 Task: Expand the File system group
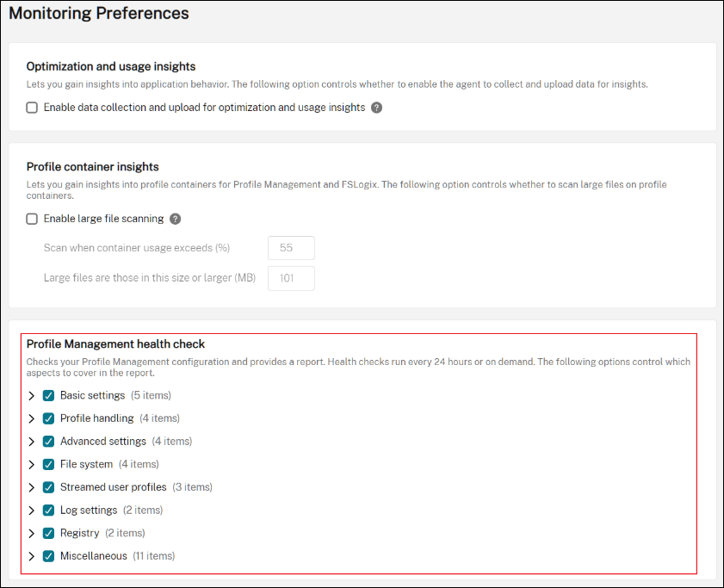click(31, 465)
